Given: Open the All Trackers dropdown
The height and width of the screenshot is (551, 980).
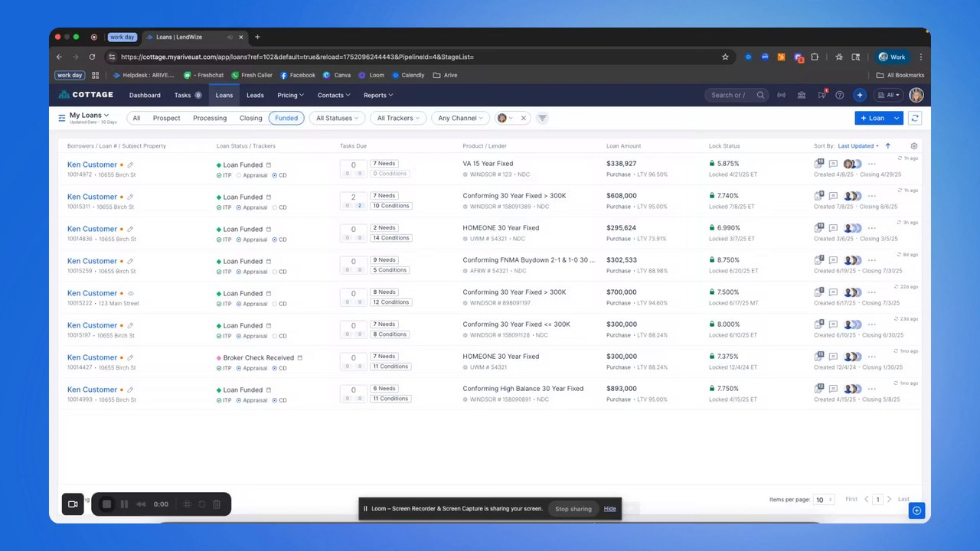Looking at the screenshot, I should pos(398,118).
